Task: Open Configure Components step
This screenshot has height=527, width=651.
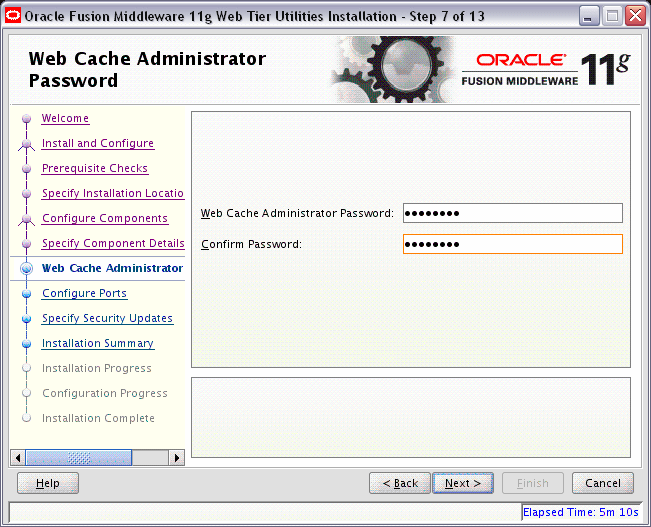Action: coord(105,218)
